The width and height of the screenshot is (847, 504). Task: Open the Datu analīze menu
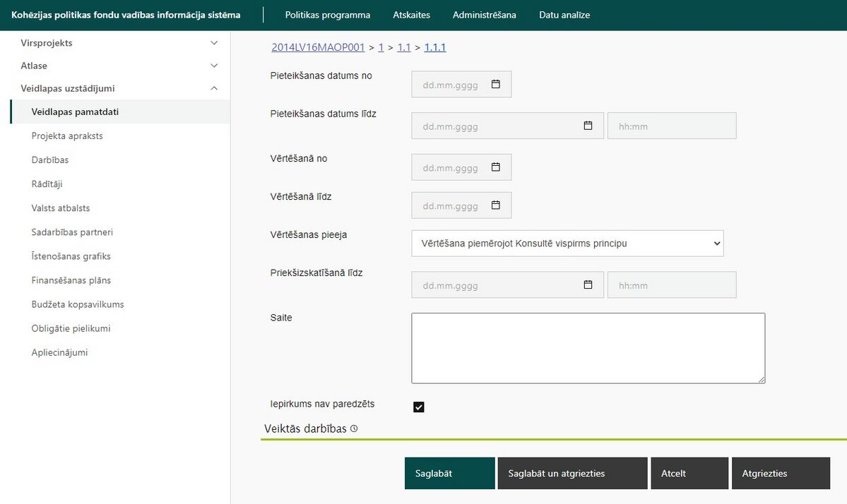click(x=564, y=15)
